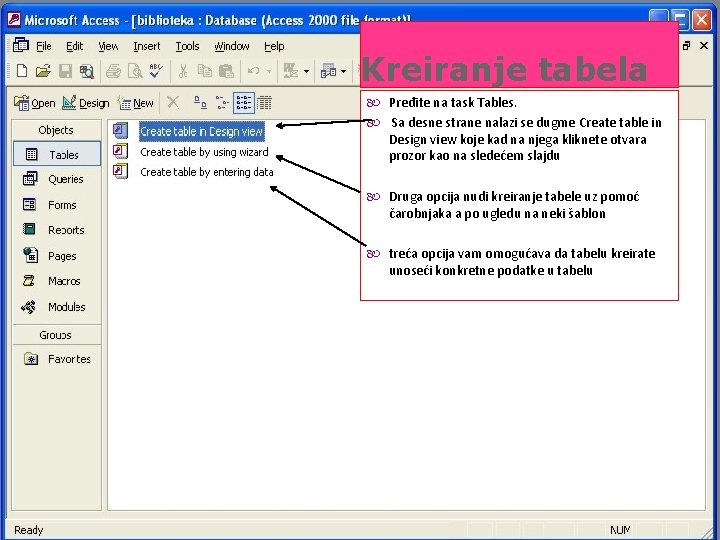Open the Window menu

(x=231, y=46)
